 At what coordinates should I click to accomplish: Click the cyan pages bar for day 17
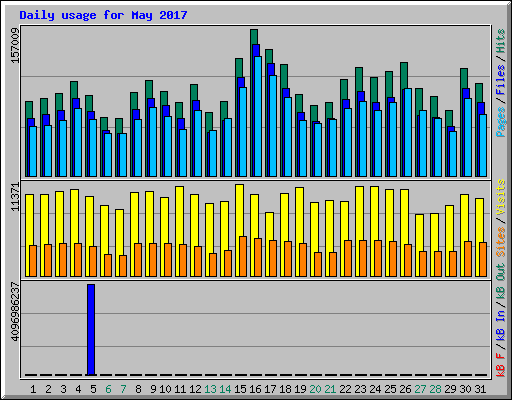(x=273, y=126)
